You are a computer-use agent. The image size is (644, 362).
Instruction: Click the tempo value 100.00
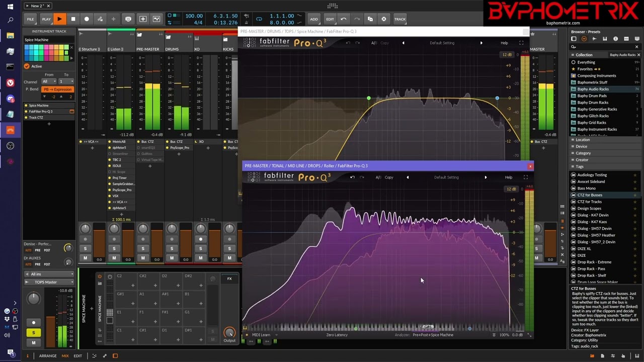[x=194, y=16]
